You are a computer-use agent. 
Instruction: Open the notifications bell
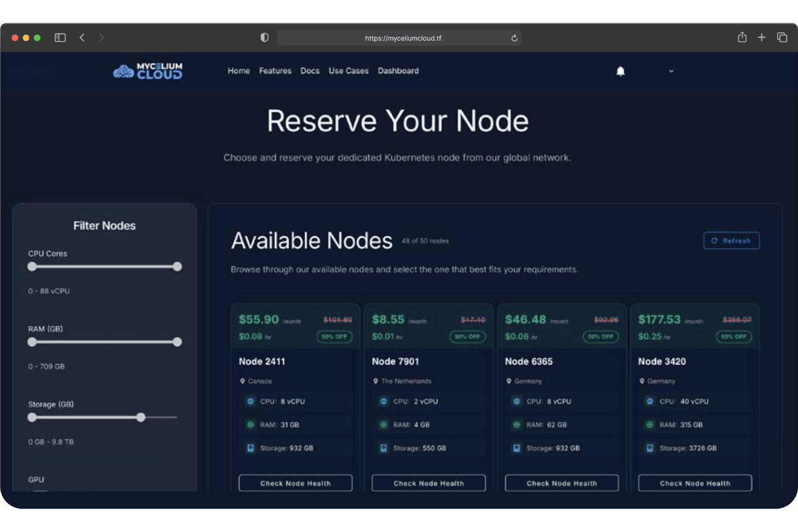pyautogui.click(x=620, y=71)
